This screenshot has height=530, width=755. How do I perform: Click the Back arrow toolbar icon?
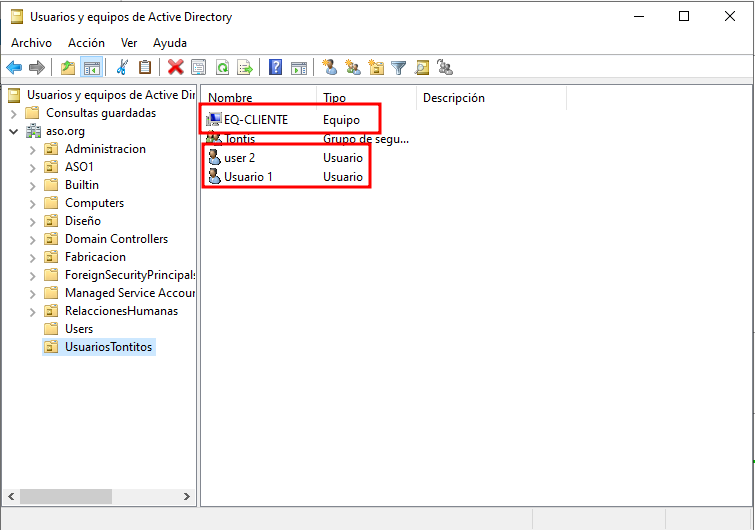click(x=14, y=67)
